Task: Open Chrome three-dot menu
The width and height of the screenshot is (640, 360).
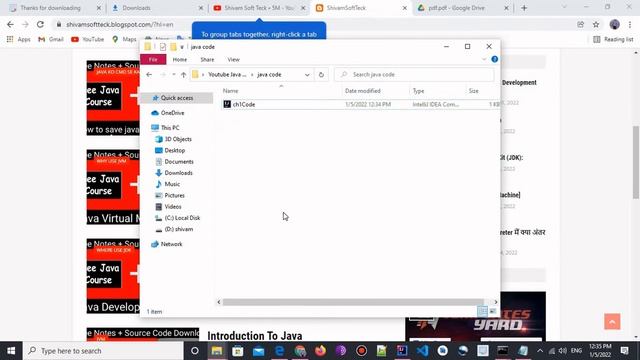Action: pyautogui.click(x=630, y=24)
